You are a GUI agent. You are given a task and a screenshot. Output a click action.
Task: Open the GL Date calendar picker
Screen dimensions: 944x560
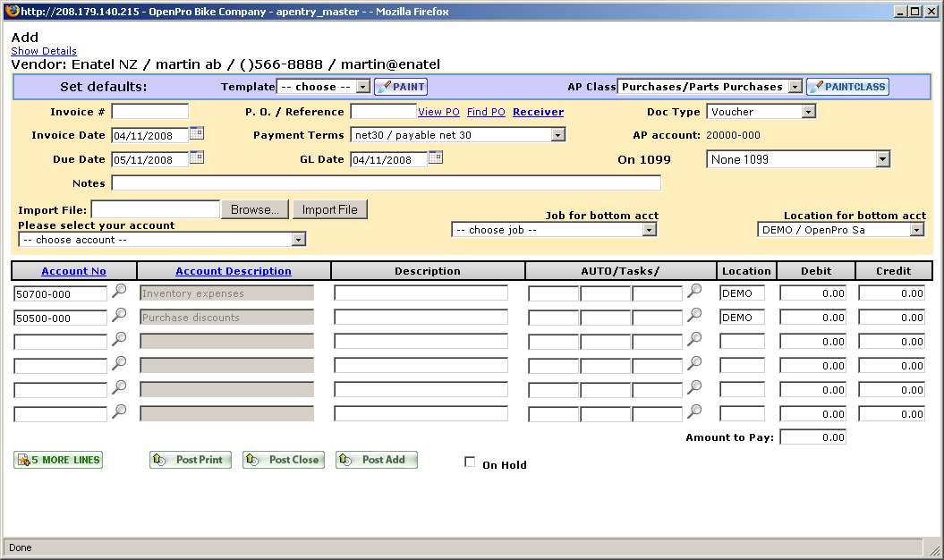436,158
